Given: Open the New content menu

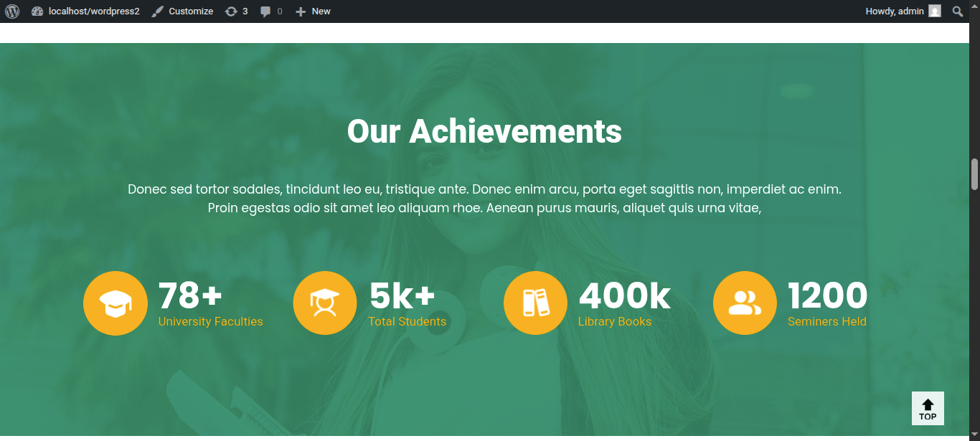Looking at the screenshot, I should (x=313, y=11).
